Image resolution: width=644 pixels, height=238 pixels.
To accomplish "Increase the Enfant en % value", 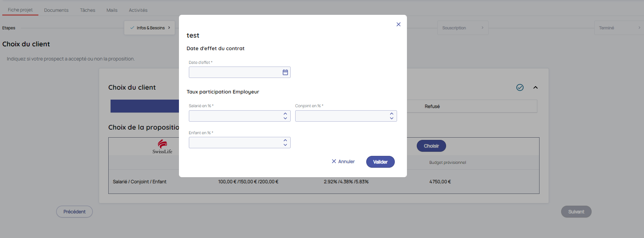I will click(x=285, y=140).
